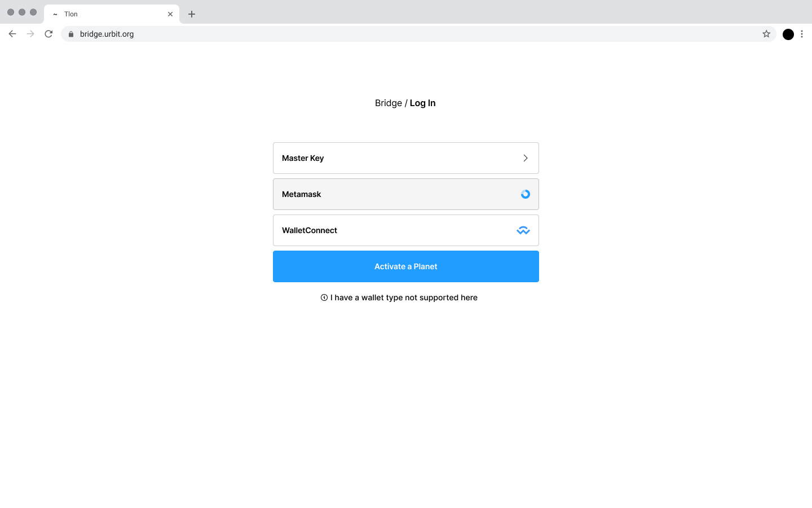The image size is (812, 508).
Task: Select the Metamask login option
Action: tap(405, 194)
